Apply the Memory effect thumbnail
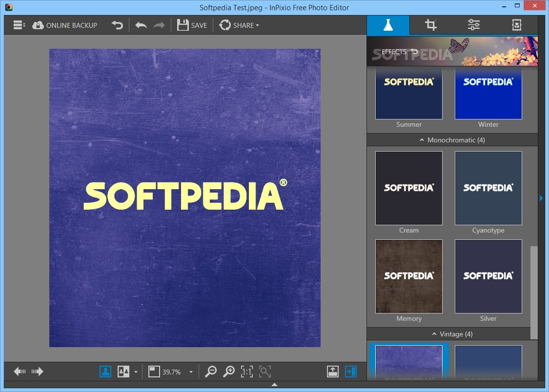 (408, 276)
